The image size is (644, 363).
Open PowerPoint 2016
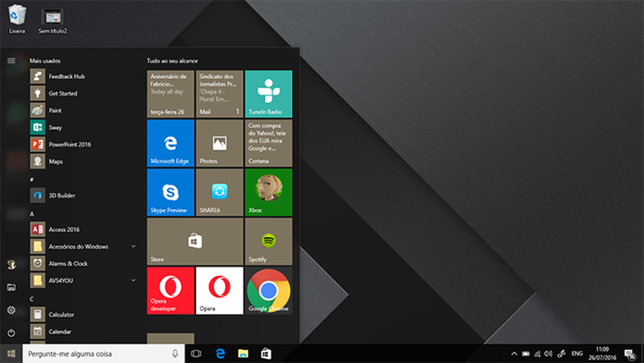point(82,144)
